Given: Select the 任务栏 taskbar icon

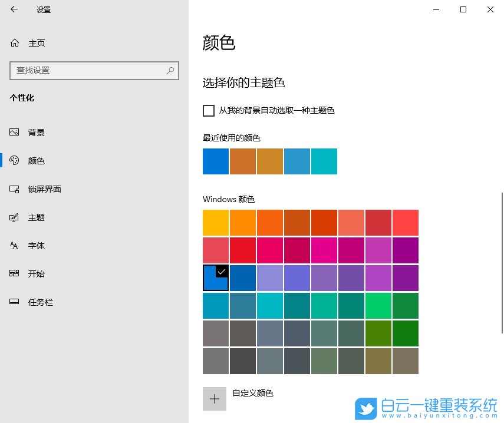Looking at the screenshot, I should (x=15, y=302).
